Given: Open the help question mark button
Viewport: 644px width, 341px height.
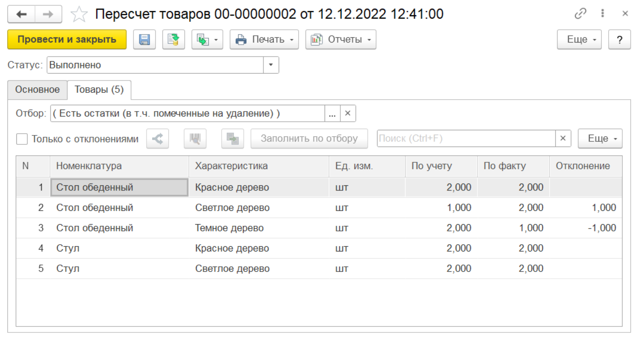Looking at the screenshot, I should click(x=619, y=40).
